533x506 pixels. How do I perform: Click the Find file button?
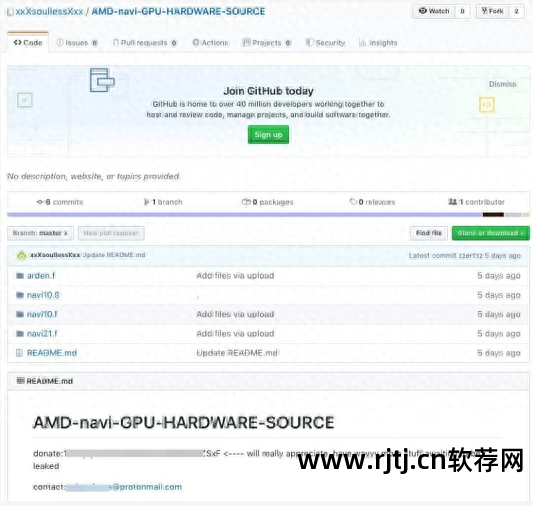click(x=429, y=233)
